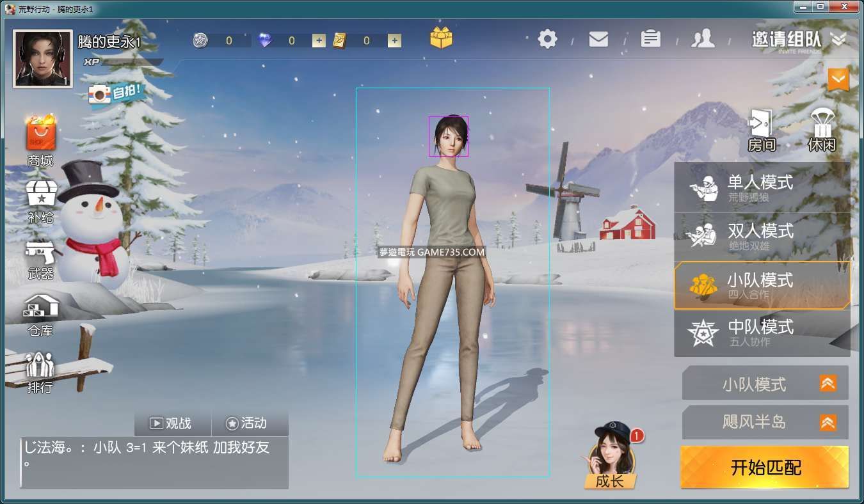Open the Growth (成长) girl icon

pyautogui.click(x=611, y=455)
